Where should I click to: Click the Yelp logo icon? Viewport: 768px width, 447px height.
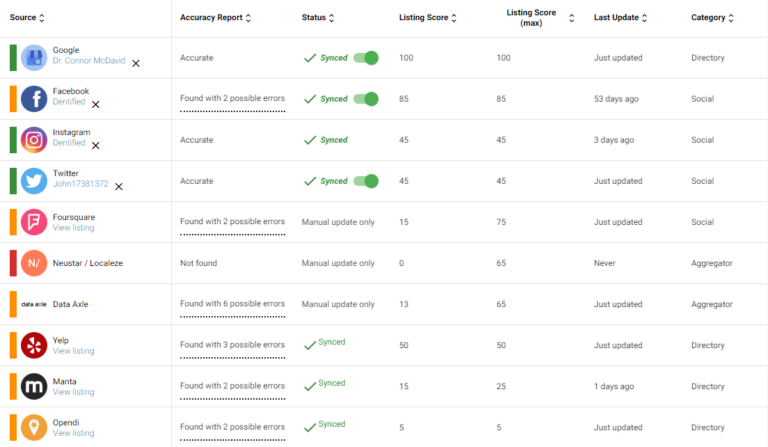[x=34, y=345]
